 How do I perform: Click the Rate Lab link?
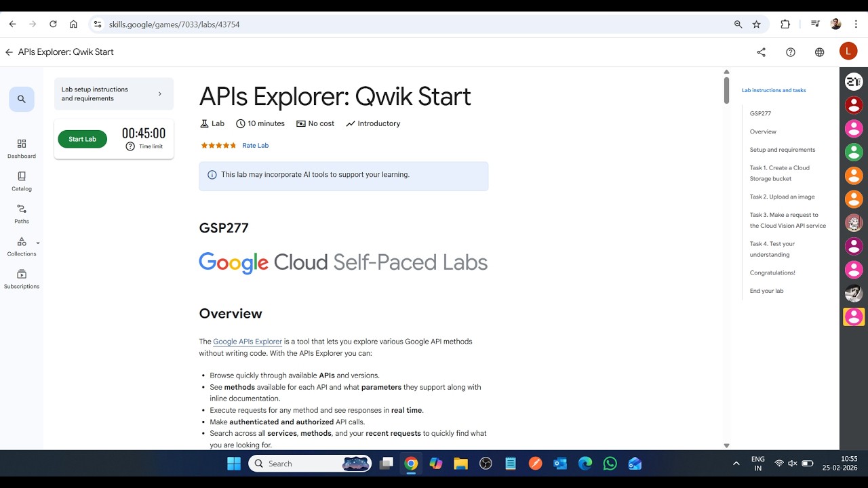[x=256, y=146]
